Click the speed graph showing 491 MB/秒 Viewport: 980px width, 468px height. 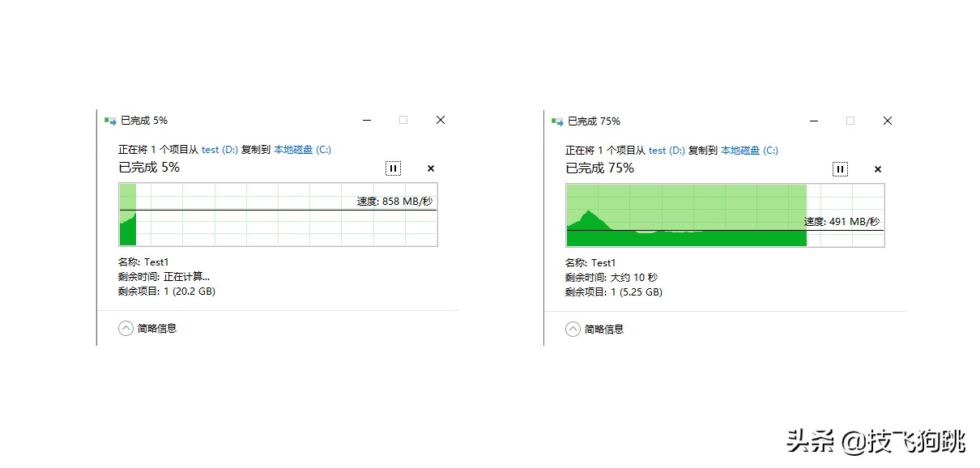[x=725, y=214]
